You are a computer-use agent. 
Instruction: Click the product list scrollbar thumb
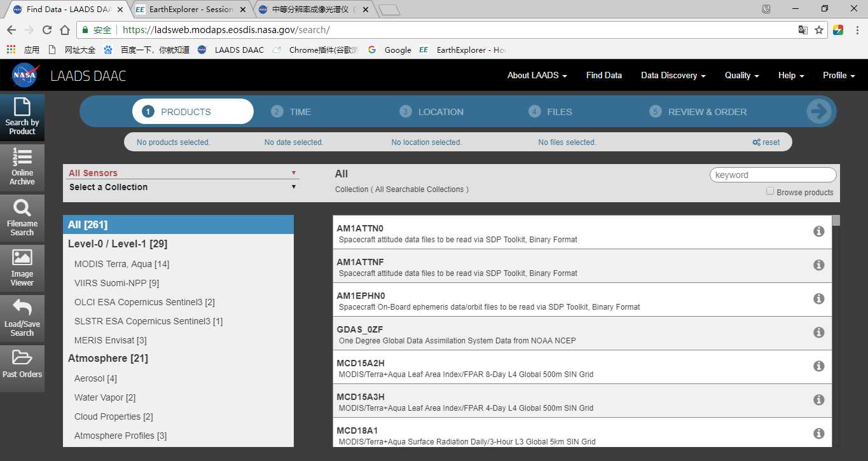click(836, 221)
